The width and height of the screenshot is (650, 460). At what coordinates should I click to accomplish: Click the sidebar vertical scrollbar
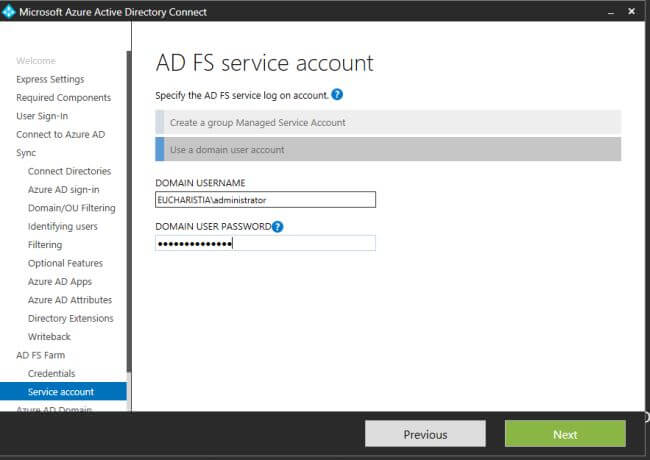129,211
